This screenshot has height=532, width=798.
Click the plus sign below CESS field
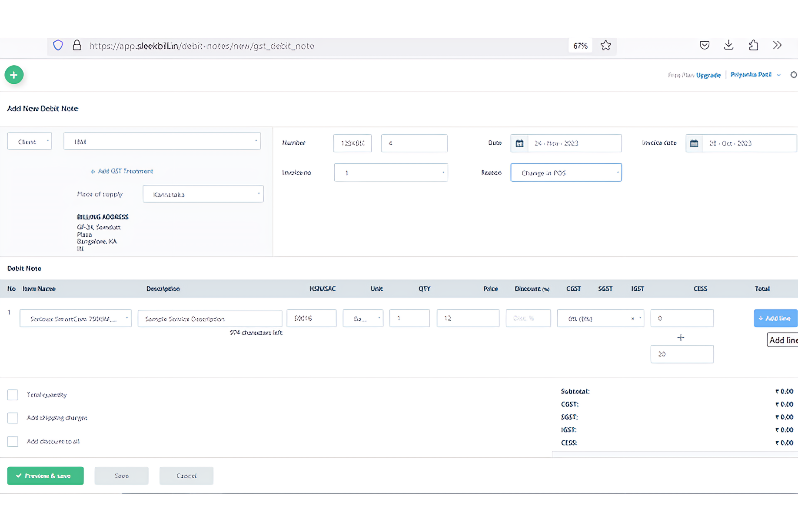click(681, 337)
